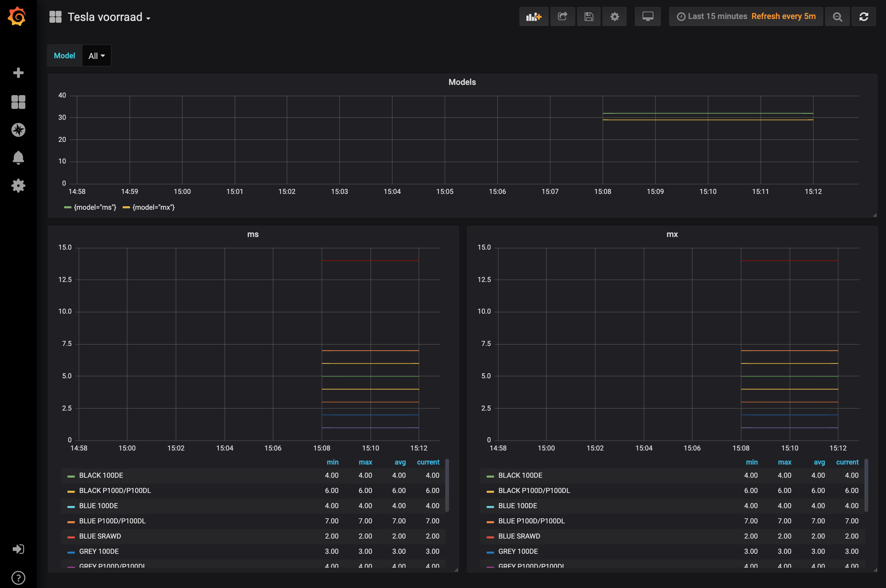This screenshot has height=588, width=886.
Task: Toggle the {model="mx"} series in Models legend
Action: pyautogui.click(x=153, y=208)
